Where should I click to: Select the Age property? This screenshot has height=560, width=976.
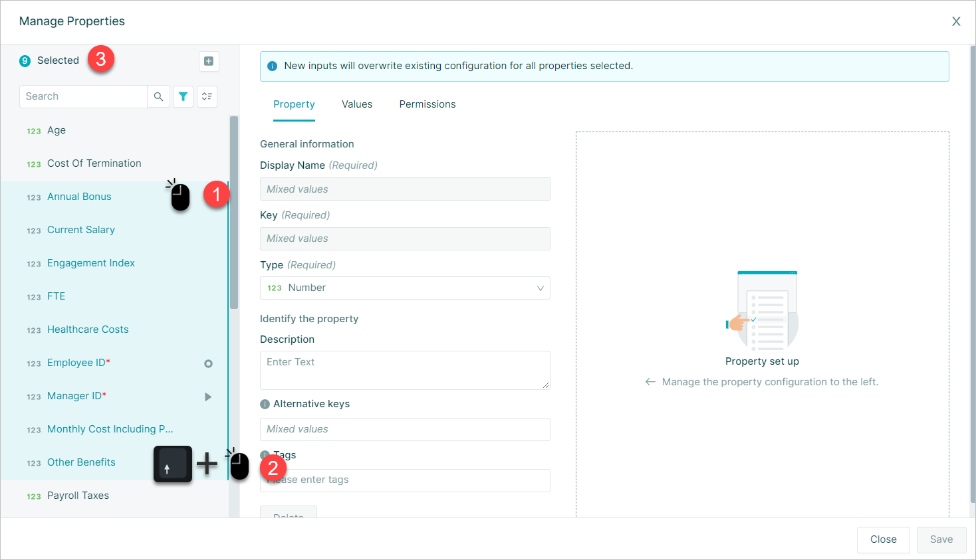(x=114, y=130)
